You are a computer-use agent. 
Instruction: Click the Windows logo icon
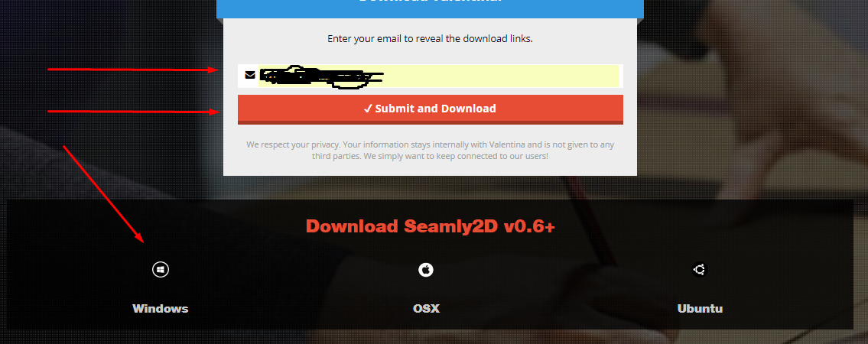[x=161, y=269]
